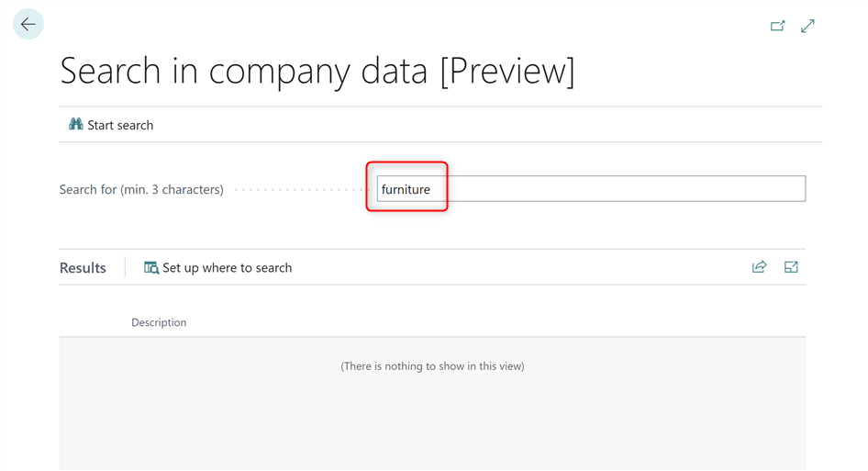This screenshot has height=471, width=868.
Task: Click the Search for (min. 3 characters) label
Action: pyautogui.click(x=141, y=190)
